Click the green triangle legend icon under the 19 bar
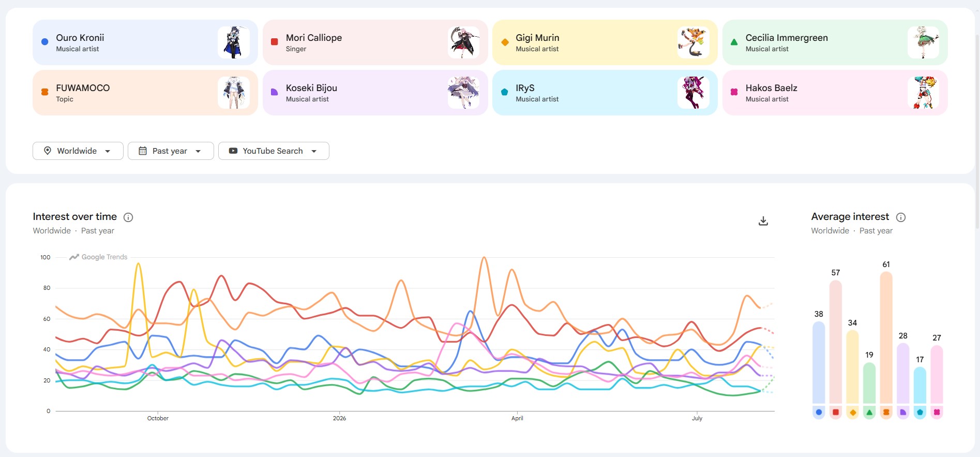Screen dimensions: 980x457 869,412
